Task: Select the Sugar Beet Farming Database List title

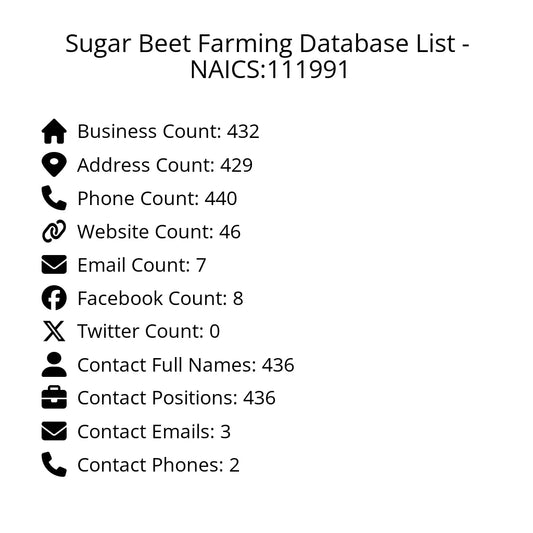Action: [x=268, y=56]
